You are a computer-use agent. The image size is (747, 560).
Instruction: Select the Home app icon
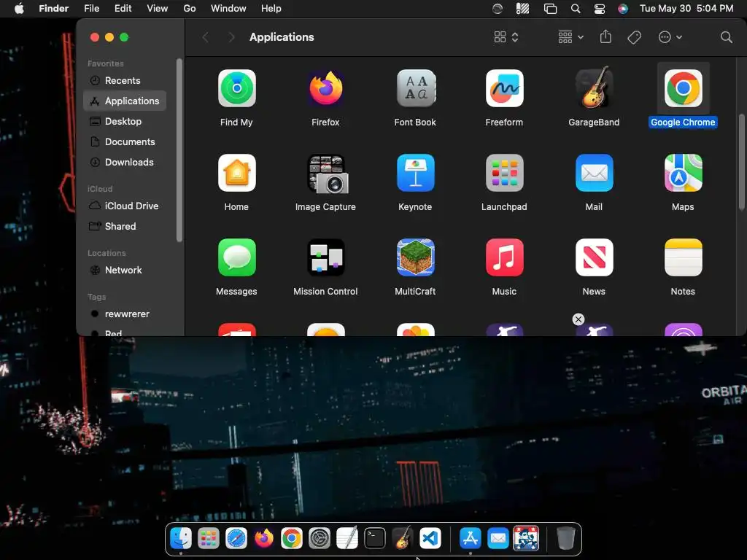point(237,173)
